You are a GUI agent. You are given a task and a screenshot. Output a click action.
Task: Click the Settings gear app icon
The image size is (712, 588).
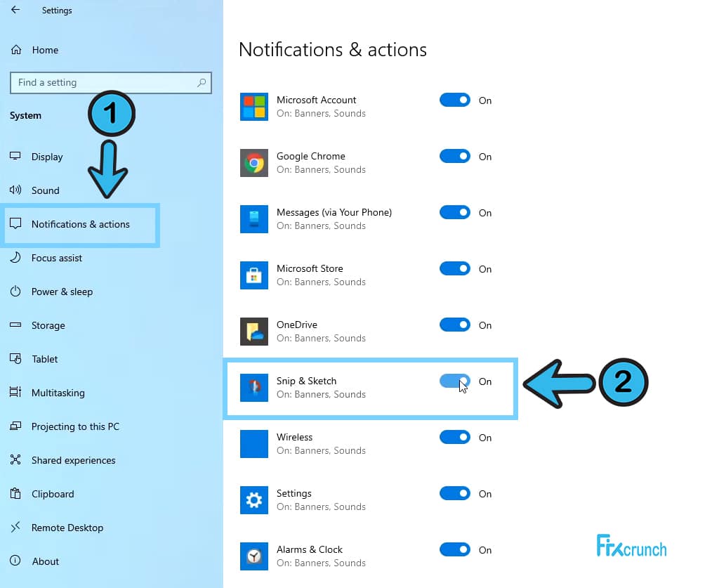(253, 500)
